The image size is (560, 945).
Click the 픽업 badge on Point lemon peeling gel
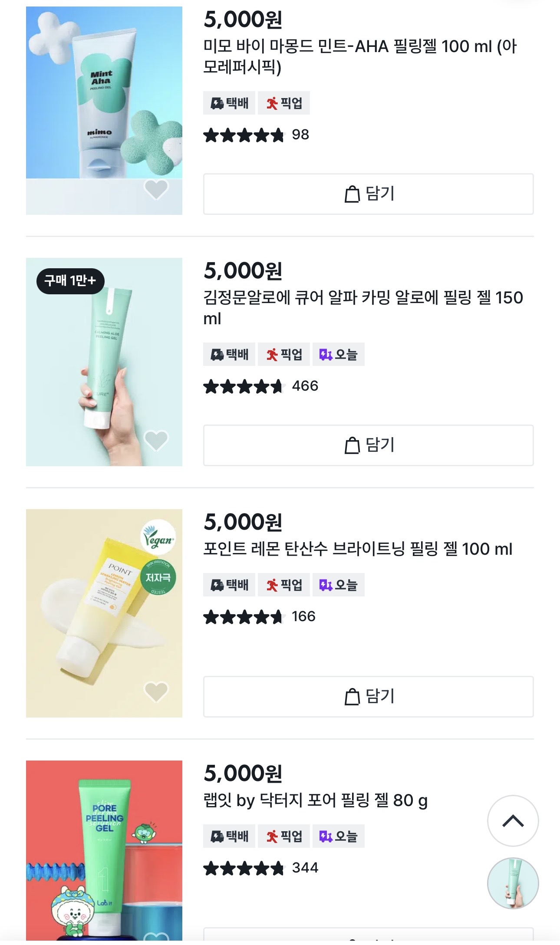click(284, 585)
